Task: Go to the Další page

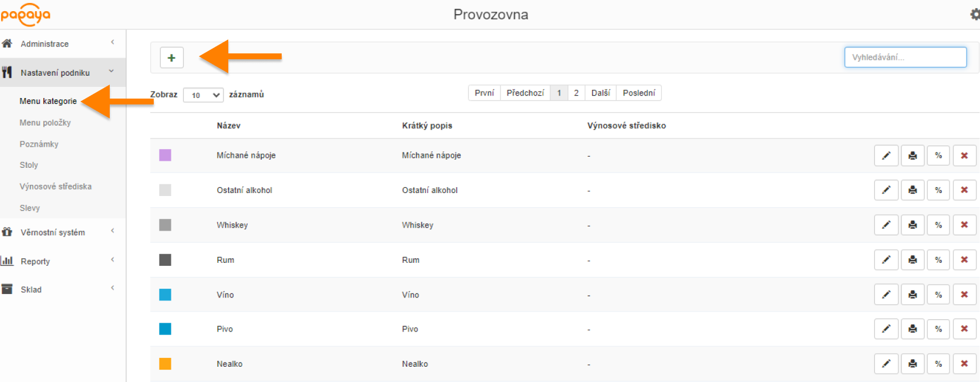Action: [600, 93]
